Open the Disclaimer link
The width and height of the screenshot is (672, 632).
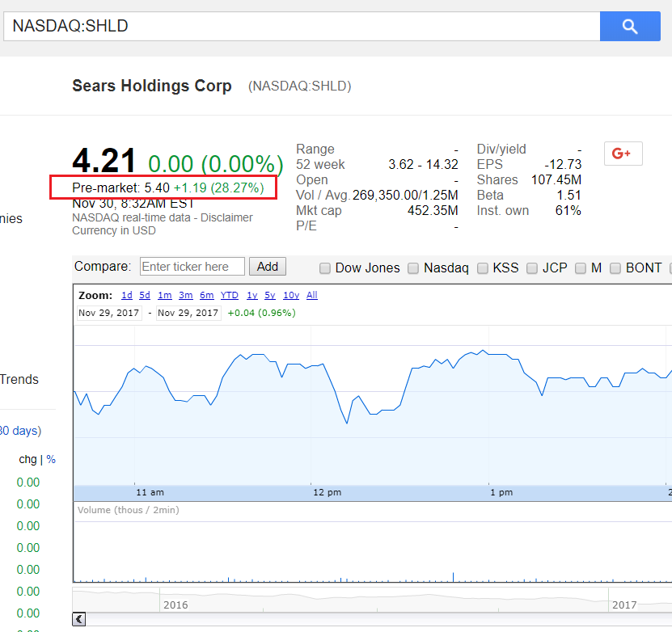[x=226, y=217]
